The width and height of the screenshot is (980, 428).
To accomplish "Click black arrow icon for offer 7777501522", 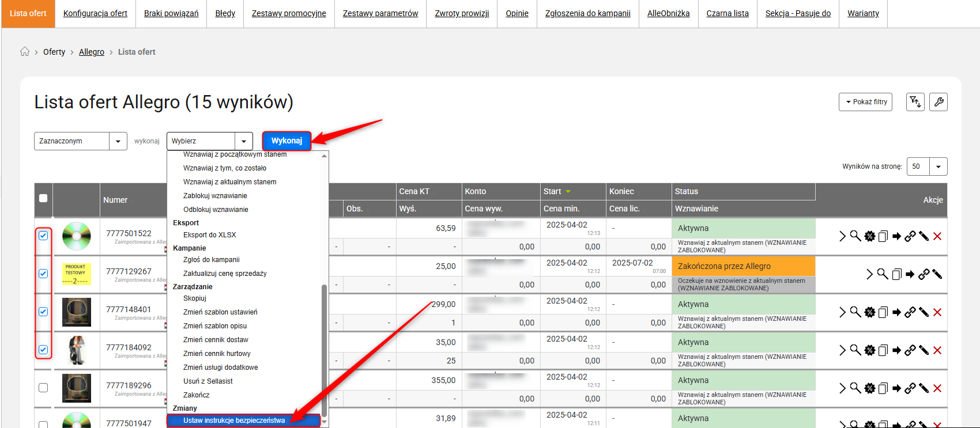I will click(x=896, y=236).
